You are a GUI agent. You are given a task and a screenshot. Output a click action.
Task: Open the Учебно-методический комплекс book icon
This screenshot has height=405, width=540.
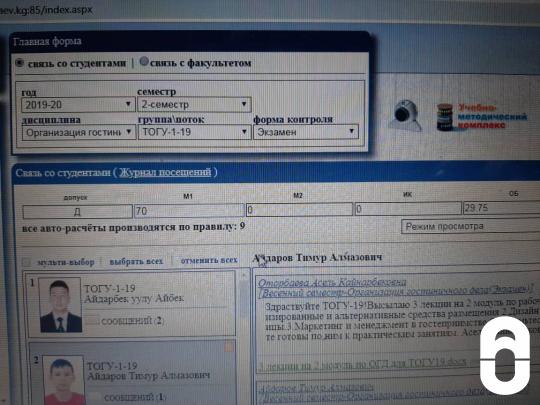click(445, 116)
